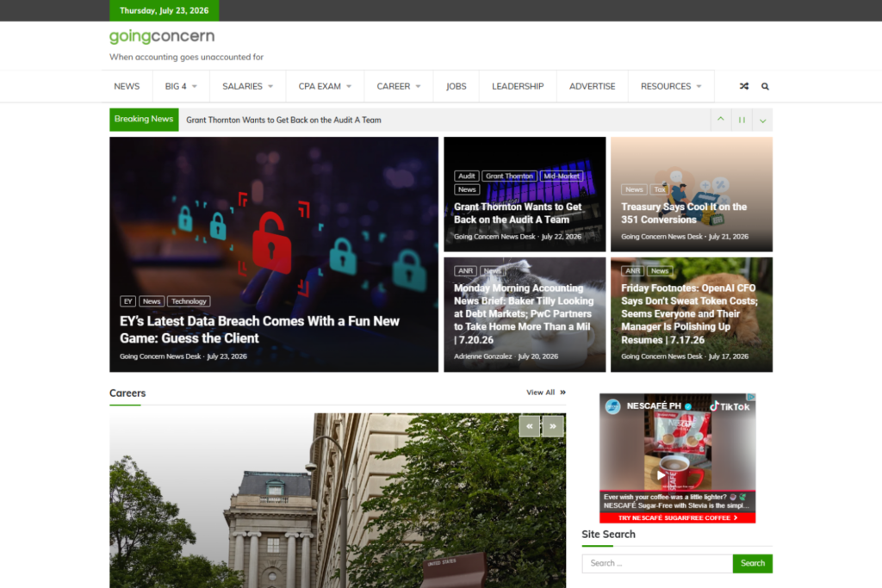Viewport: 882px width, 588px height.
Task: Click the Mid-Market tag
Action: [x=562, y=176]
